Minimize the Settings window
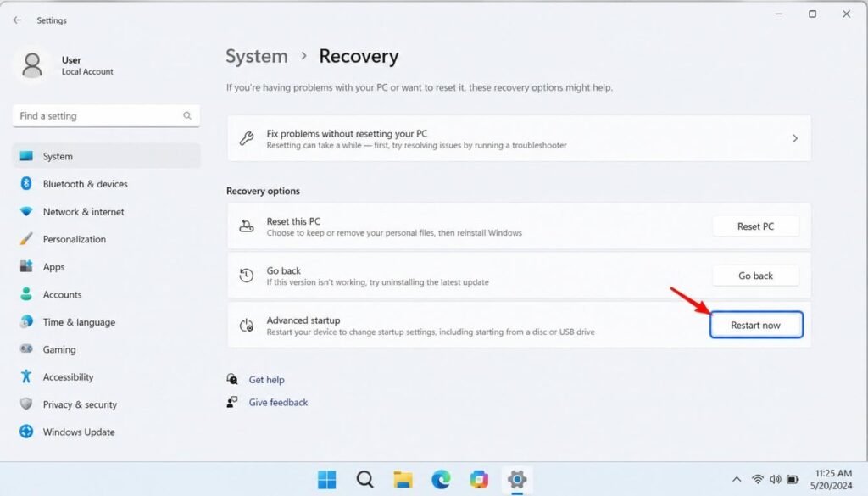The image size is (868, 496). coord(778,14)
